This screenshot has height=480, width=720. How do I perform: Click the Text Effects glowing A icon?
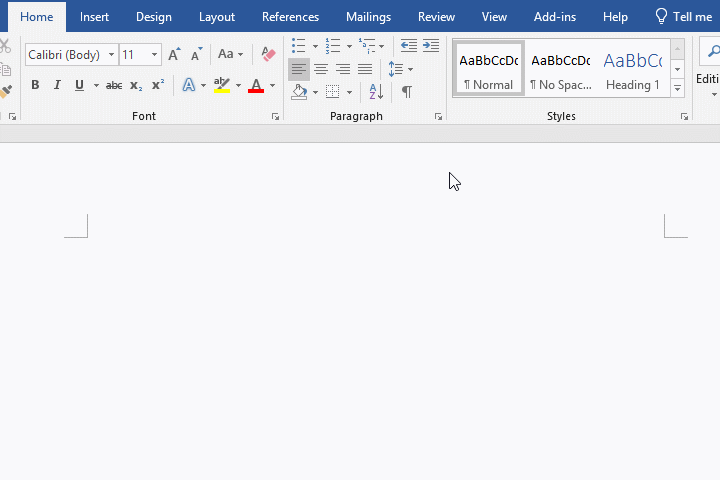click(x=189, y=85)
